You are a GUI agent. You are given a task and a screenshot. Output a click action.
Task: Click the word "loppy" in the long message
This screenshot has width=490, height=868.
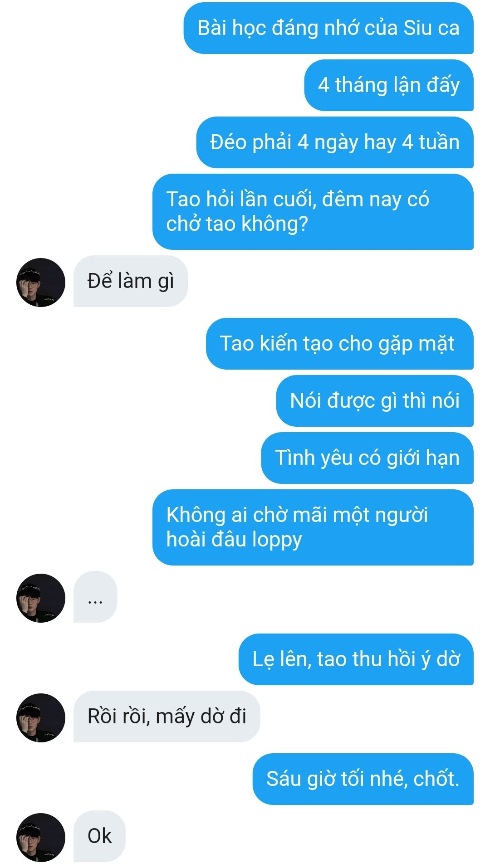[277, 541]
